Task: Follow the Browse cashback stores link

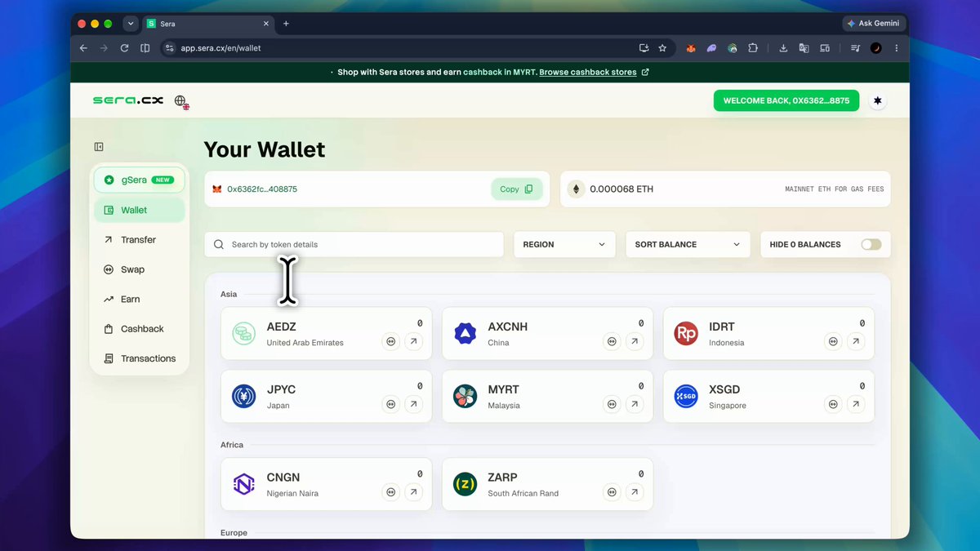Action: click(588, 72)
